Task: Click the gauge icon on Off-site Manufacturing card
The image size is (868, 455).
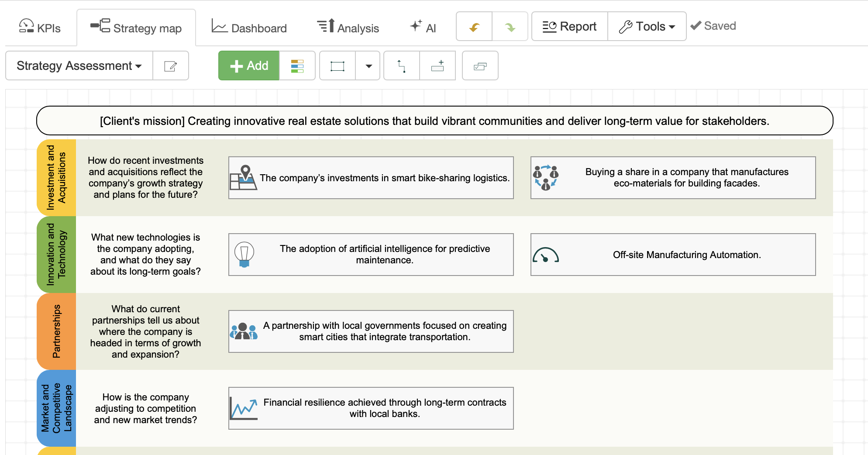Action: coord(545,255)
